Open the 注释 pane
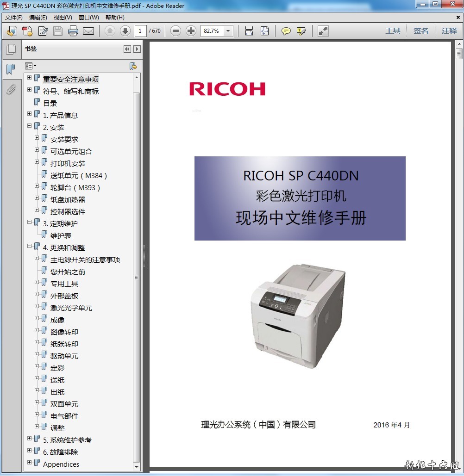The image size is (464, 476). [449, 31]
